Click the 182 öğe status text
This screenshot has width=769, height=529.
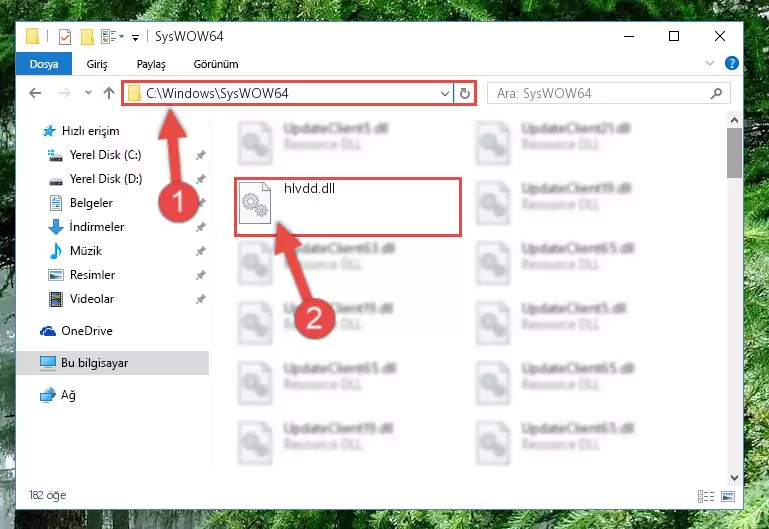coord(48,495)
